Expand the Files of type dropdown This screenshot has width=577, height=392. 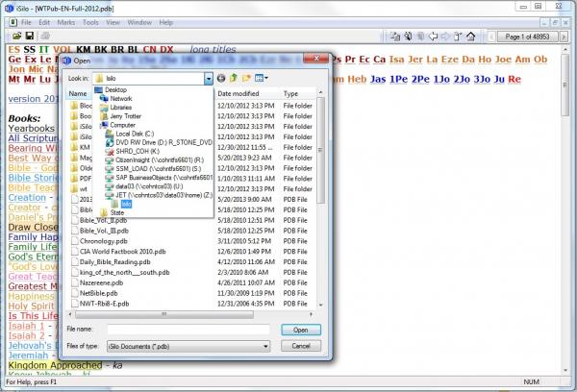click(264, 345)
